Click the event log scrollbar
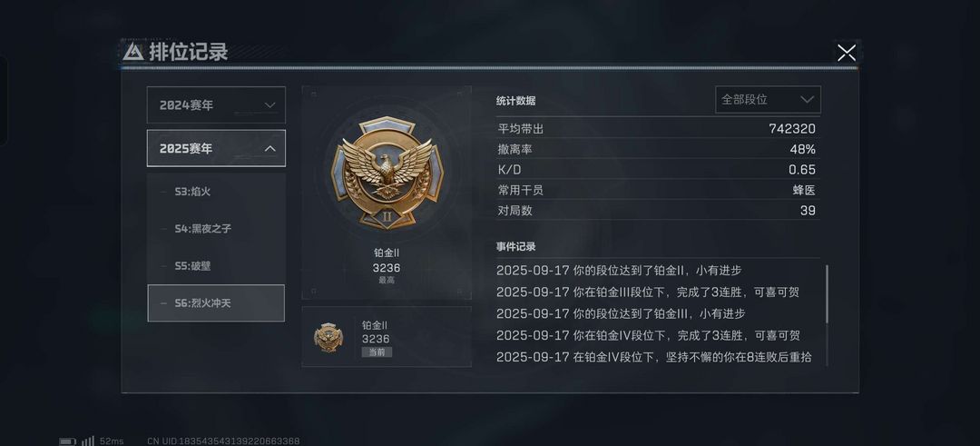The height and width of the screenshot is (446, 980). pos(827,294)
